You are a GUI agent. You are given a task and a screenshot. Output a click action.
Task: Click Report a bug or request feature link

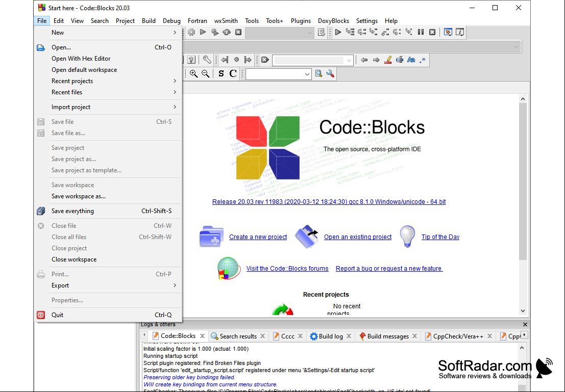click(x=389, y=269)
